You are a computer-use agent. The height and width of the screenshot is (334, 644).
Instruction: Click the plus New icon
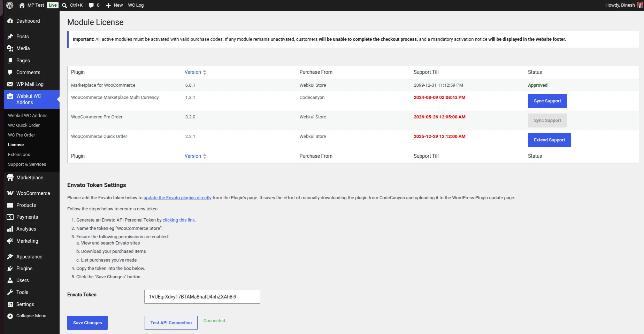tap(108, 5)
